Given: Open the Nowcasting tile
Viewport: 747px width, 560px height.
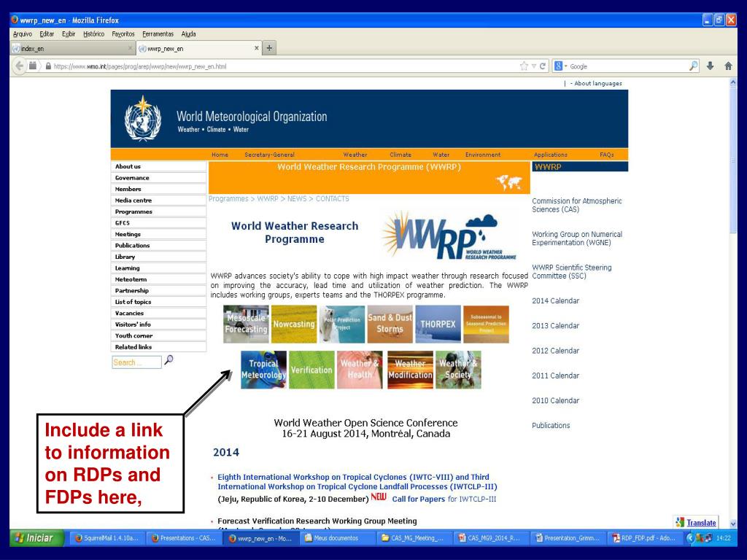Looking at the screenshot, I should [x=294, y=324].
